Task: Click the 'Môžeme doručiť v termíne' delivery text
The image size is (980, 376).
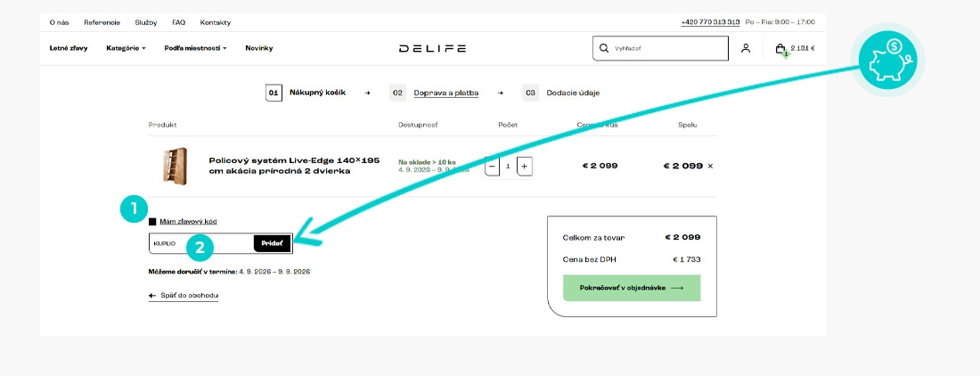Action: pyautogui.click(x=229, y=272)
